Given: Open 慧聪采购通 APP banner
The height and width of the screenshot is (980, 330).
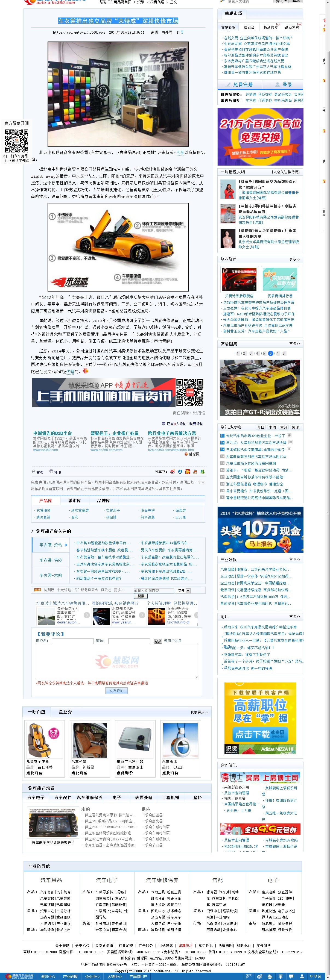Looking at the screenshot, I should click(x=118, y=392).
